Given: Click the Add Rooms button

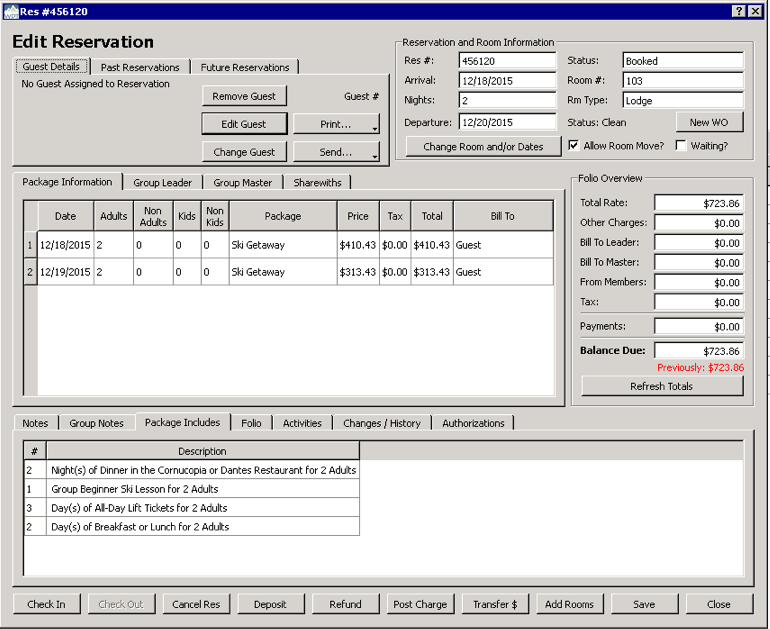Looking at the screenshot, I should 570,604.
